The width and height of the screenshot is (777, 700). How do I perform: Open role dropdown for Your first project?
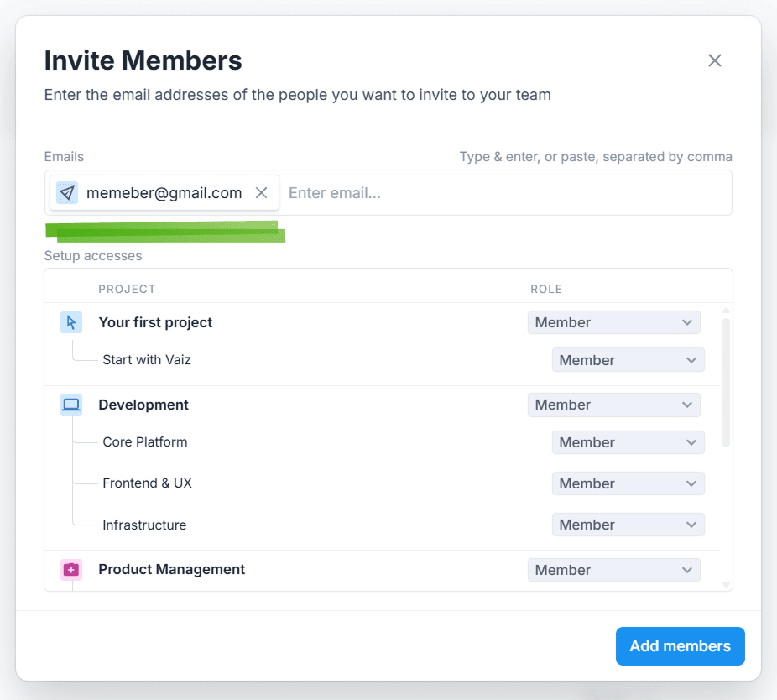pos(613,322)
